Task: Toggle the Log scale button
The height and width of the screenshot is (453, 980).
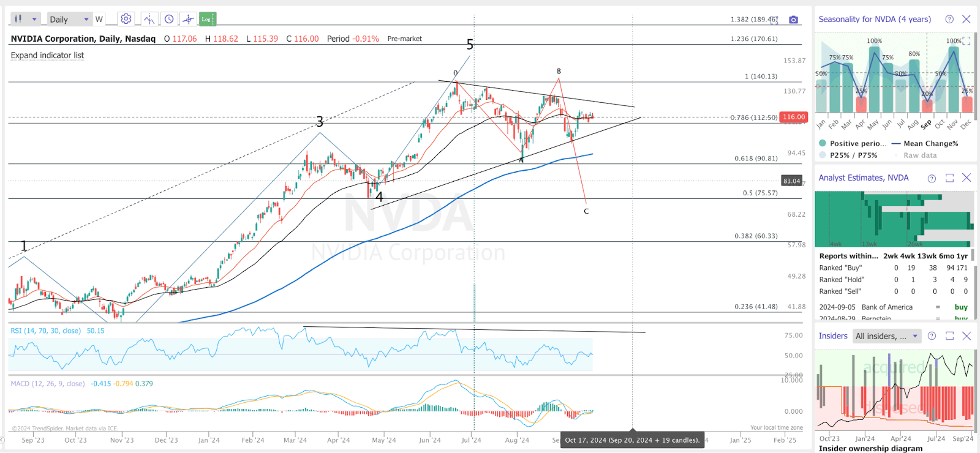Action: (x=208, y=19)
